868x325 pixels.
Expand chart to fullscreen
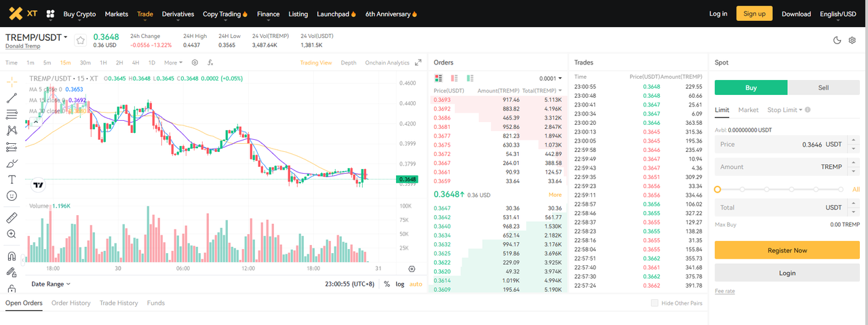[418, 62]
